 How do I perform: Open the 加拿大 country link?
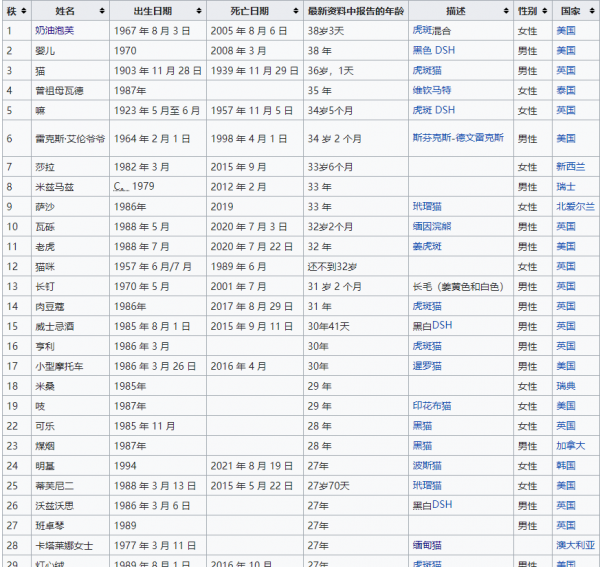(x=571, y=446)
